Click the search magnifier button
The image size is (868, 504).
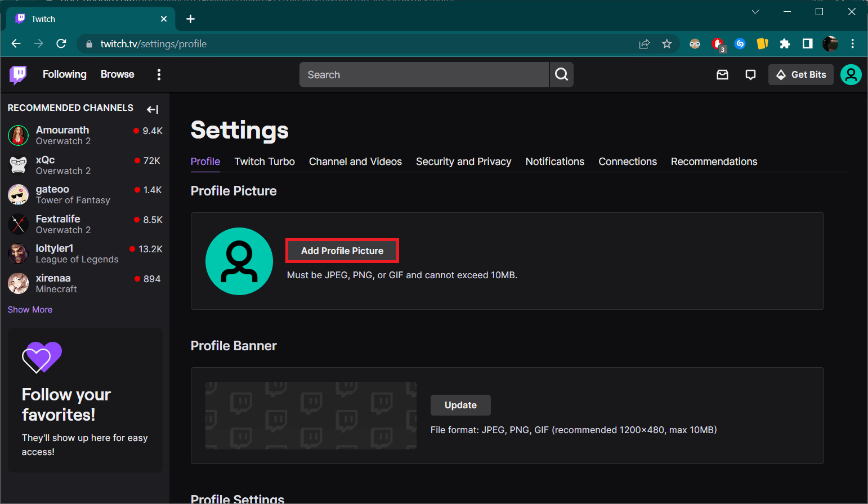pyautogui.click(x=561, y=74)
